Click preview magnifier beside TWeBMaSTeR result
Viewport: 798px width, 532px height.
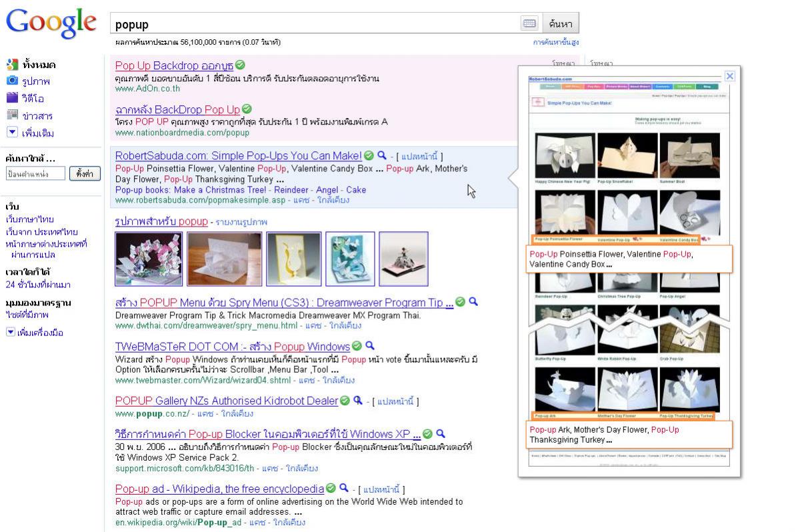[x=370, y=346]
